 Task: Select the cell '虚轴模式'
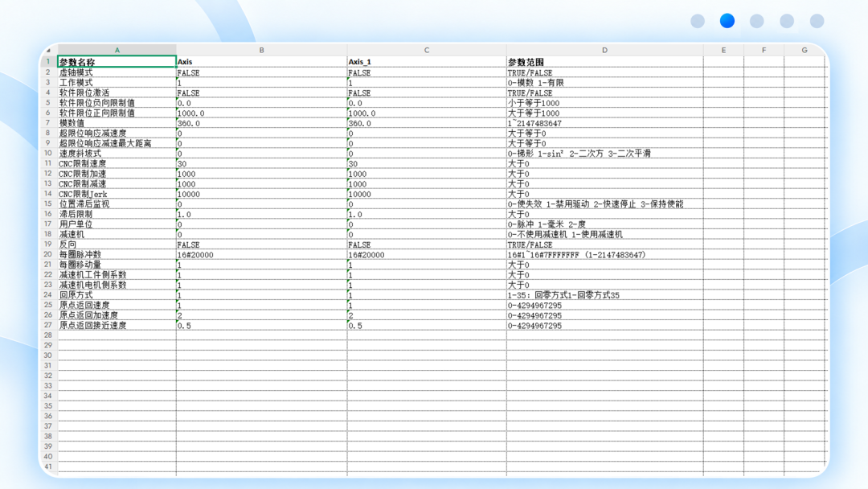point(117,72)
